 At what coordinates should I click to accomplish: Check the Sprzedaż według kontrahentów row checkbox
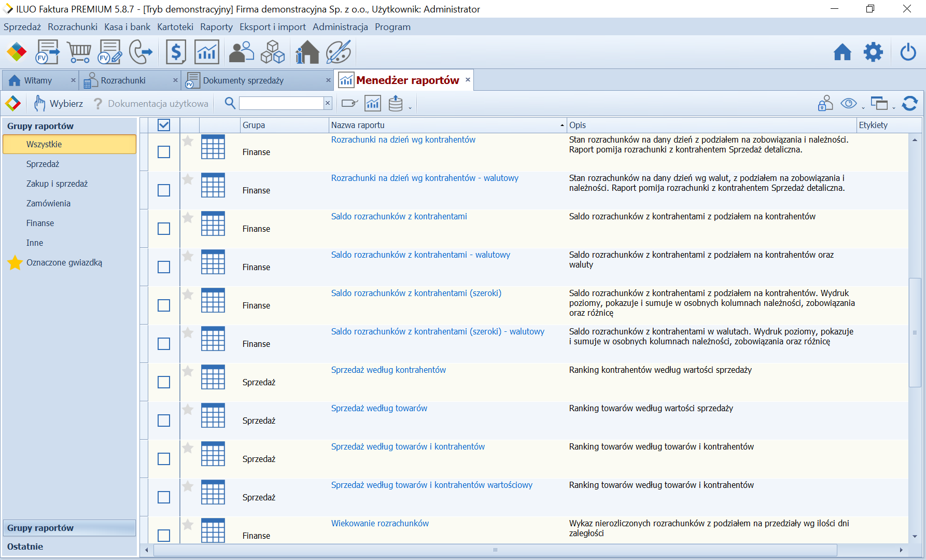coord(164,382)
